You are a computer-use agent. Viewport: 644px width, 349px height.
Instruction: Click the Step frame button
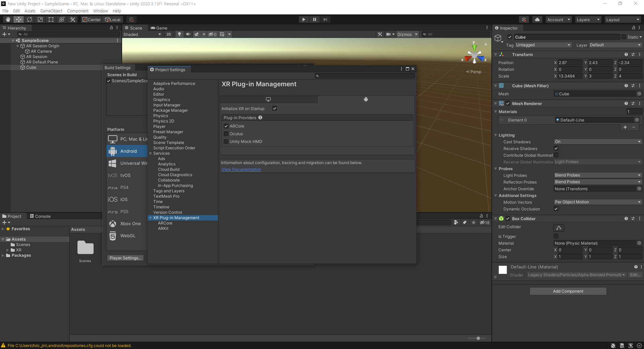(x=325, y=19)
